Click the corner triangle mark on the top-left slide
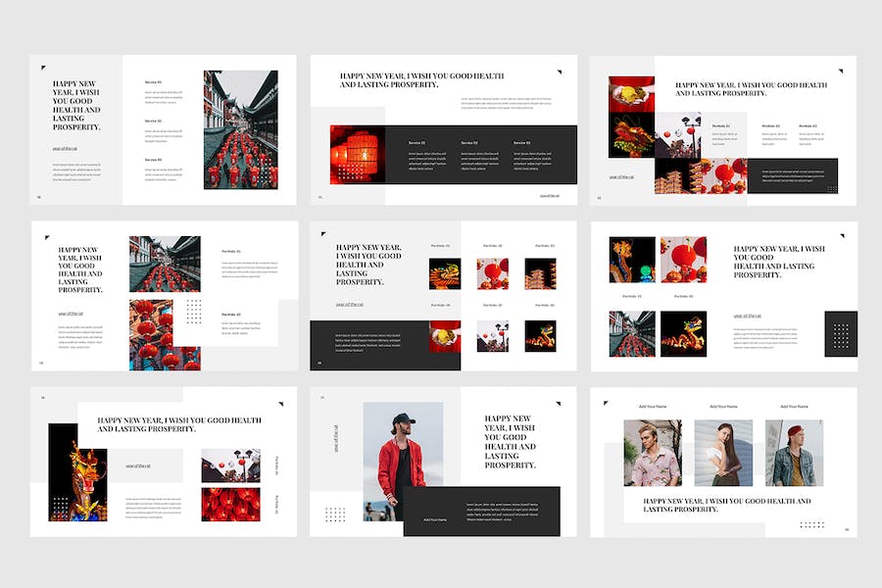The height and width of the screenshot is (588, 882). [x=43, y=69]
